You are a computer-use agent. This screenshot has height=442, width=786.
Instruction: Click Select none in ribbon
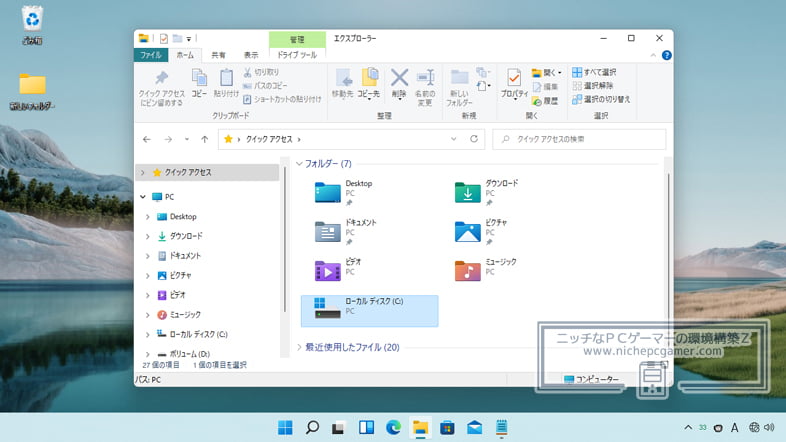pyautogui.click(x=593, y=86)
